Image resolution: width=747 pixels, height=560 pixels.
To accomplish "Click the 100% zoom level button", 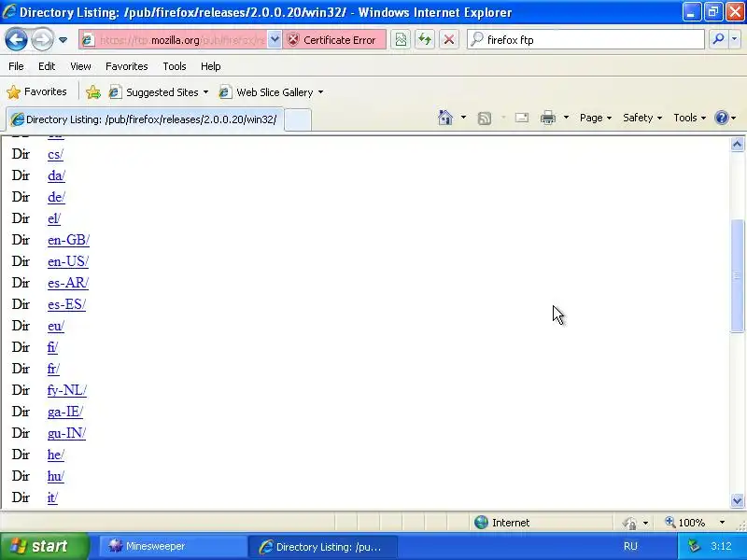I will [685, 523].
